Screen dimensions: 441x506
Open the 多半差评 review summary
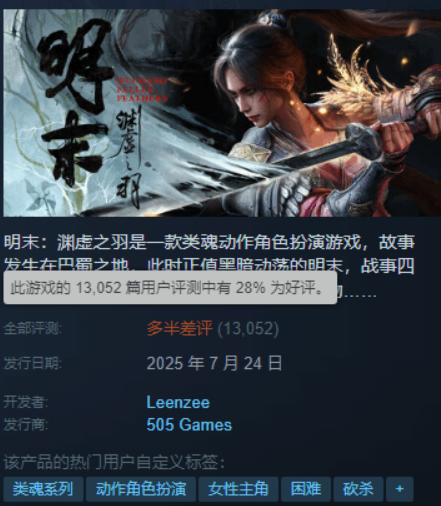click(x=179, y=328)
